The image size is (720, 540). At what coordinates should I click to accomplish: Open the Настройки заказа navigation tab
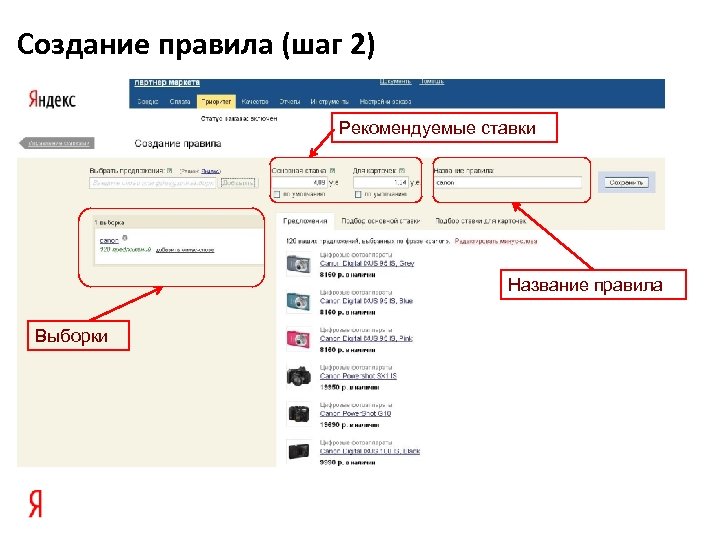pos(385,101)
